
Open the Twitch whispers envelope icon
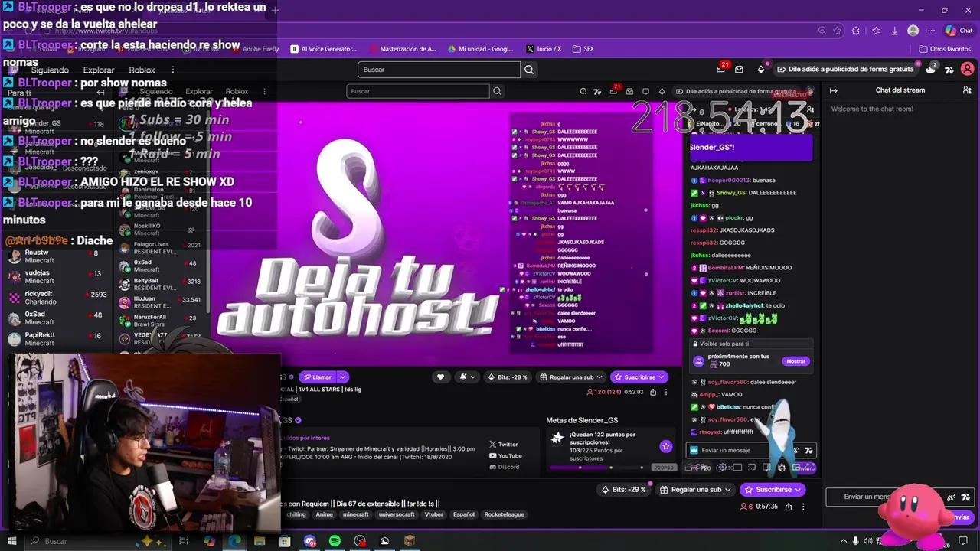(x=739, y=69)
